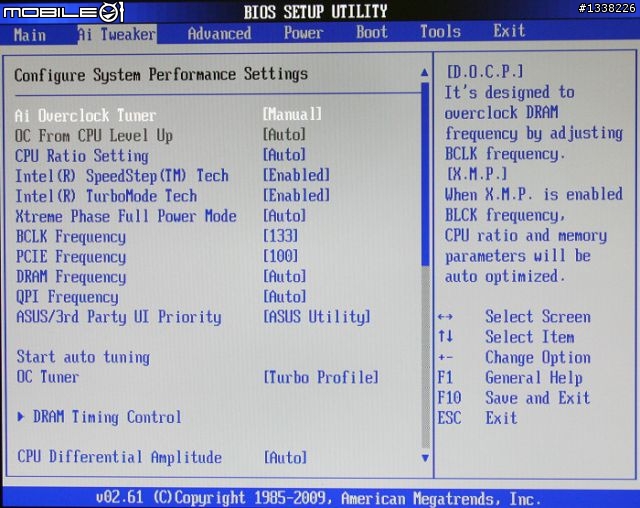Click the settings list scrollbar thumb

click(425, 175)
